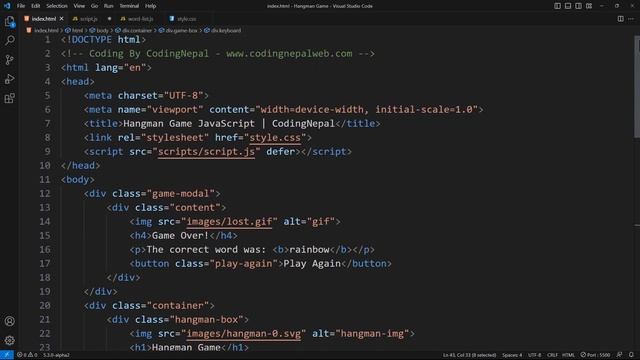Open the scripts/script.js link on line 9
The width and height of the screenshot is (640, 360).
[207, 151]
